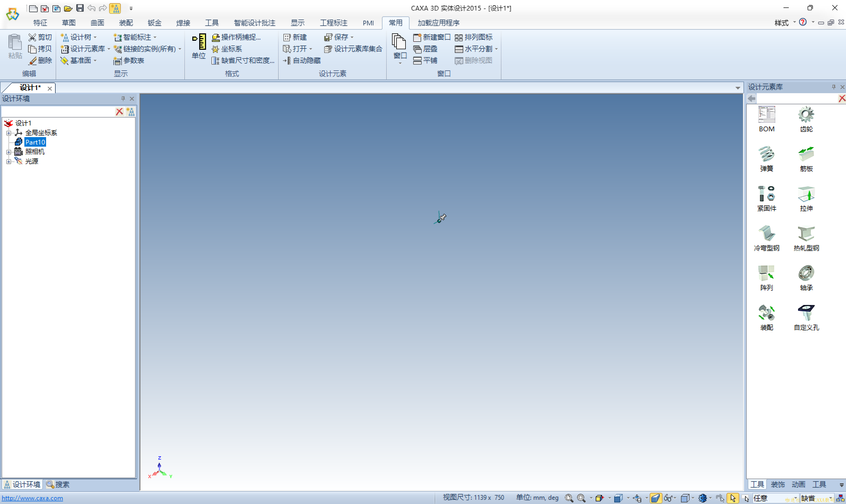The height and width of the screenshot is (504, 846).
Task: Open the 智能标注 dropdown arrow
Action: pos(155,37)
